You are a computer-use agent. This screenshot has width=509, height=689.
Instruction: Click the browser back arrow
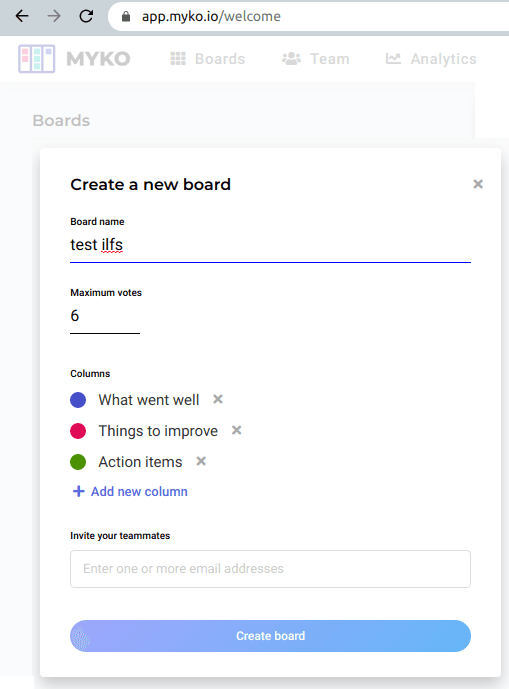click(x=22, y=16)
